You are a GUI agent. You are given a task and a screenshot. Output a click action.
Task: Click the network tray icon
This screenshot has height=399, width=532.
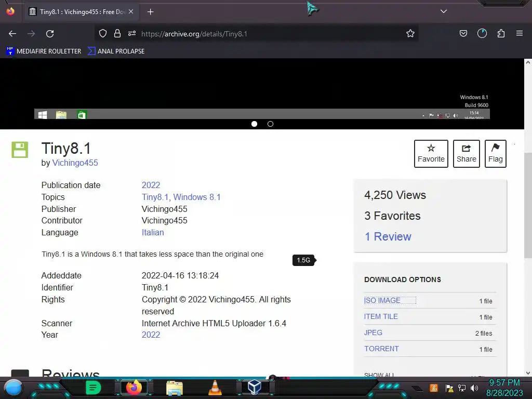pos(462,388)
